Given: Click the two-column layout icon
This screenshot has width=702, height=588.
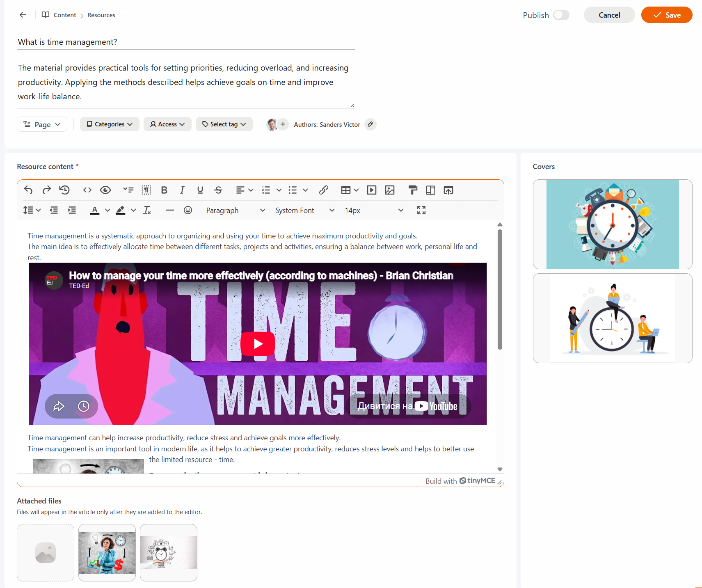Looking at the screenshot, I should [x=430, y=190].
